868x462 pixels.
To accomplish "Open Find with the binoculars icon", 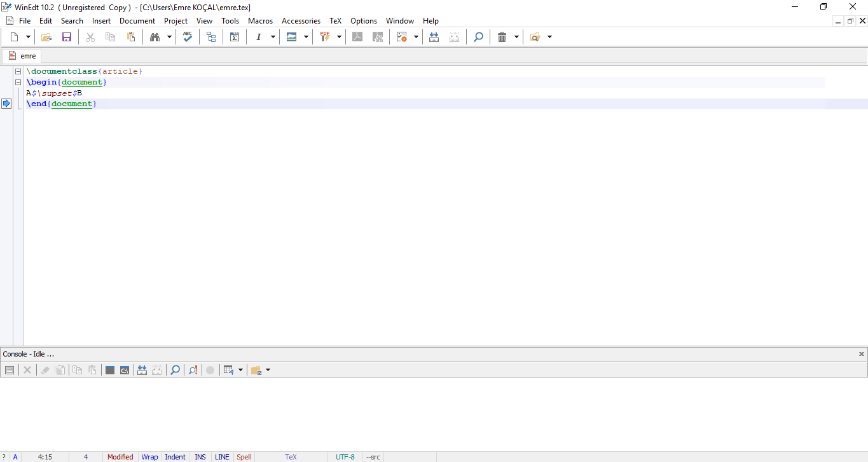I will point(155,37).
